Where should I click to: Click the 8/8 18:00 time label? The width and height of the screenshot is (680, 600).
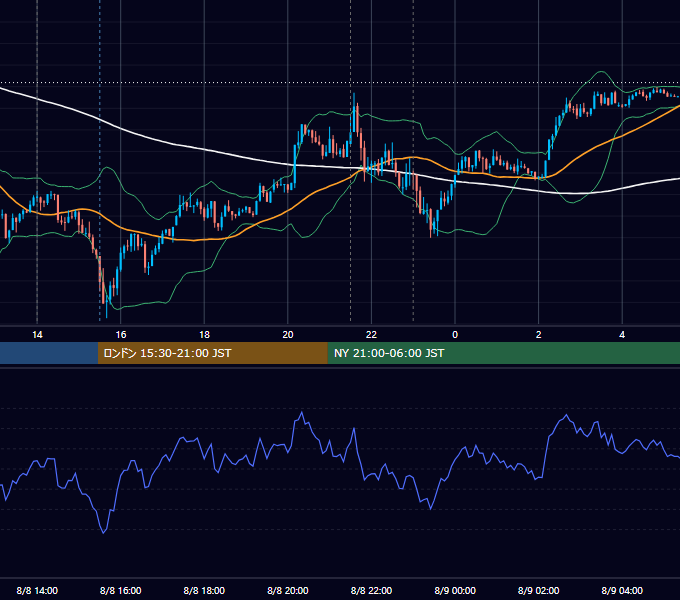click(x=204, y=590)
